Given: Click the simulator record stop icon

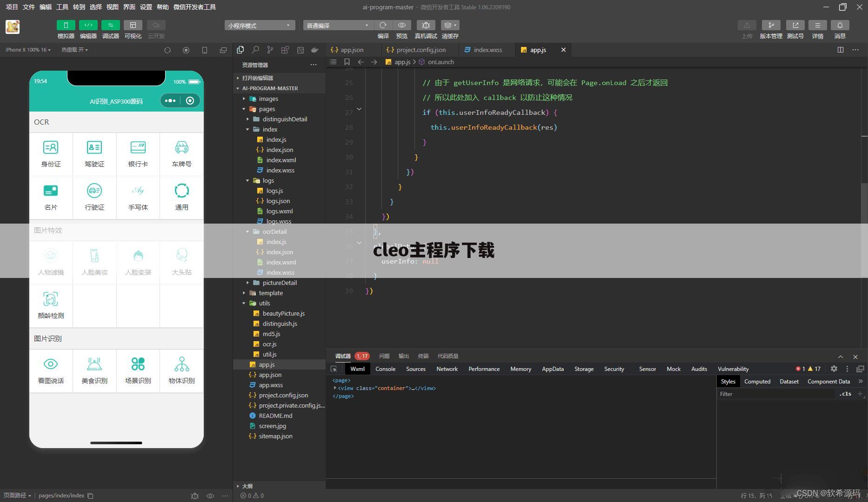Looking at the screenshot, I should tap(186, 50).
